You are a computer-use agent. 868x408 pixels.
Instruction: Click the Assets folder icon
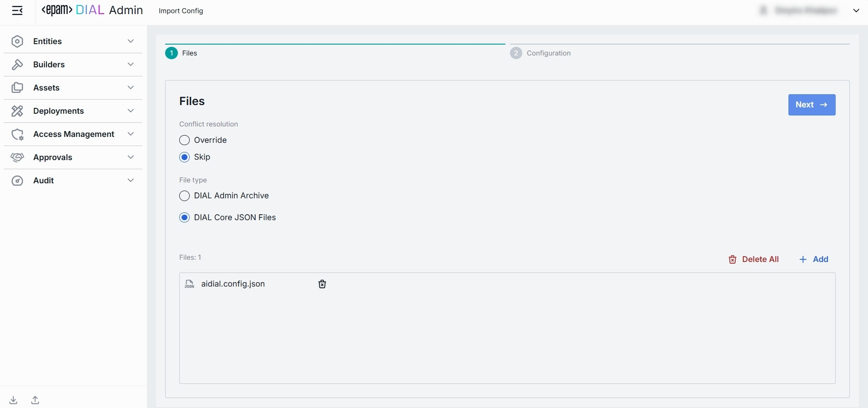coord(17,88)
